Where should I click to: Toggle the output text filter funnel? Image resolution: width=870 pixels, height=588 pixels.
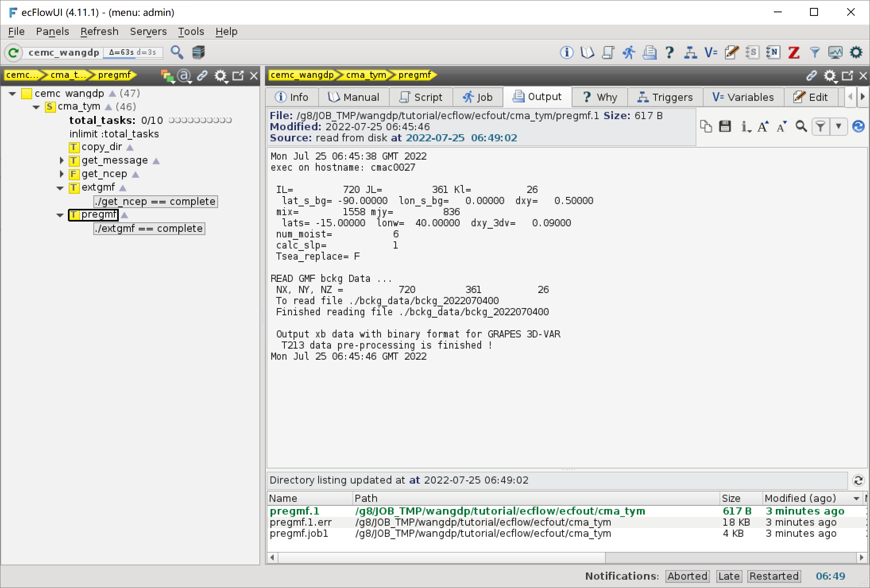(820, 127)
